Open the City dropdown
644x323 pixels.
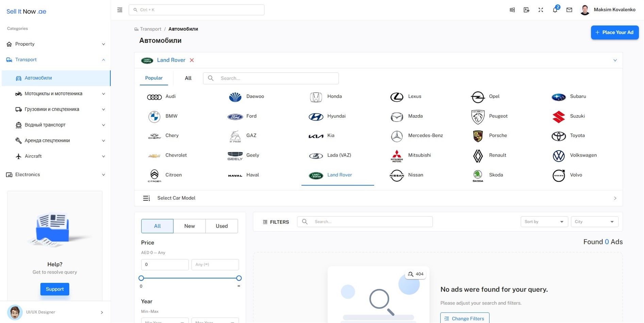pos(594,222)
